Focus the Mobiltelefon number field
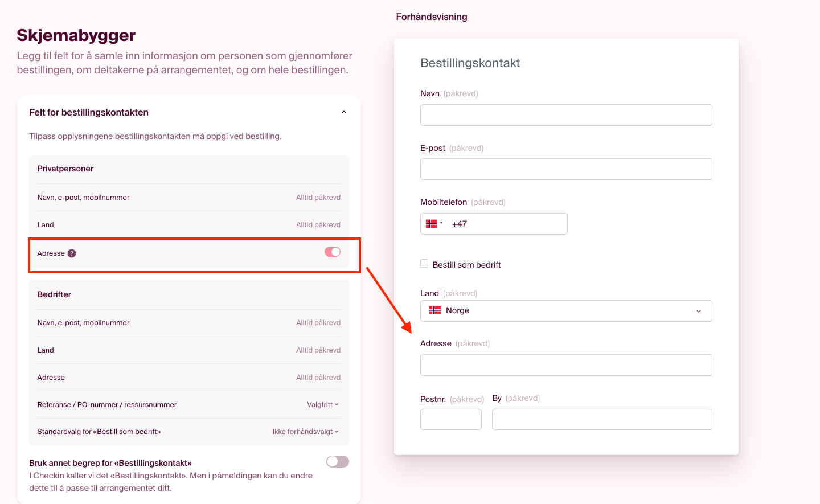 (507, 224)
